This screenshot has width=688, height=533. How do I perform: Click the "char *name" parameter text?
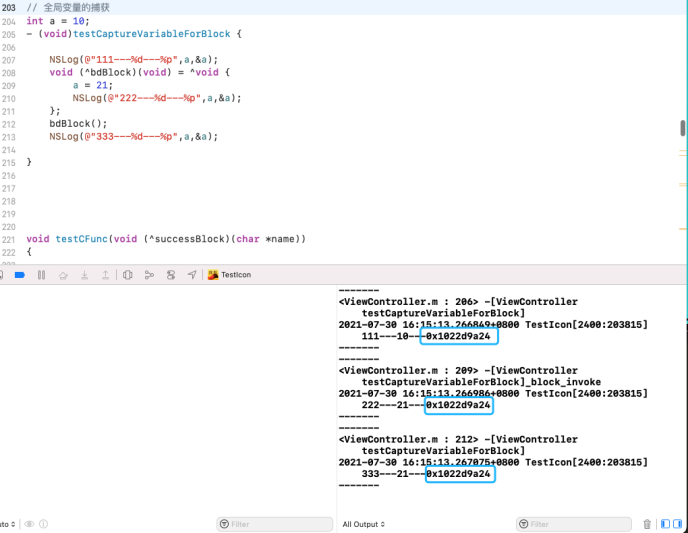(265, 239)
